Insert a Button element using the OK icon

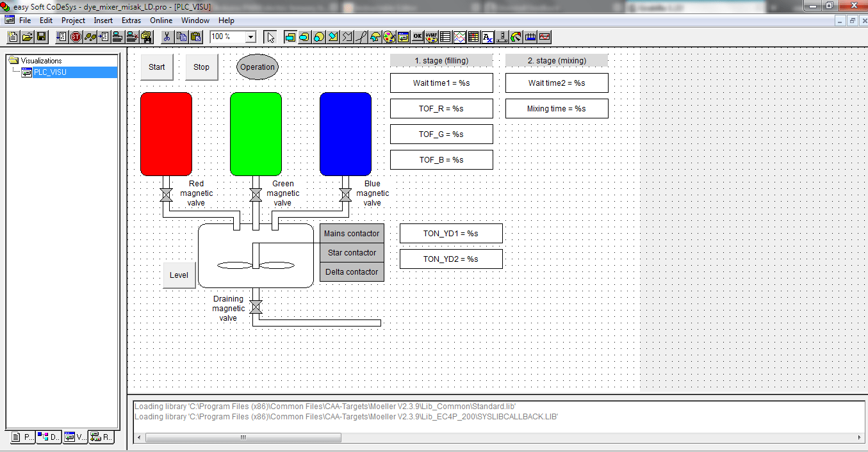coord(417,36)
